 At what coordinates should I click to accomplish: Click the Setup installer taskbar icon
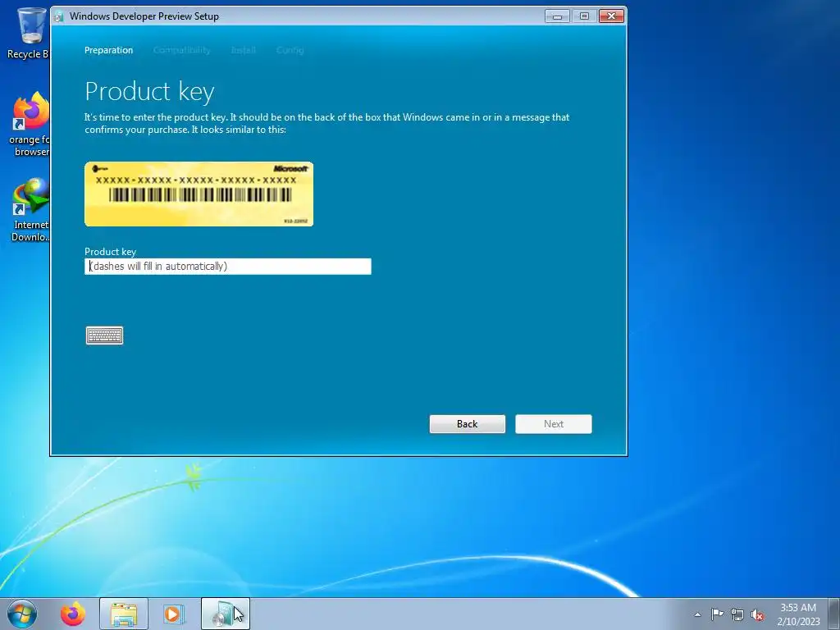pyautogui.click(x=226, y=614)
